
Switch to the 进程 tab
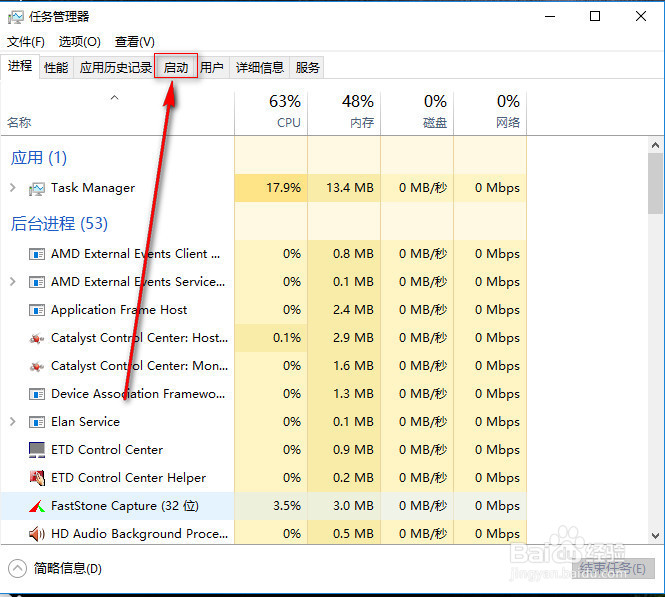tap(20, 66)
